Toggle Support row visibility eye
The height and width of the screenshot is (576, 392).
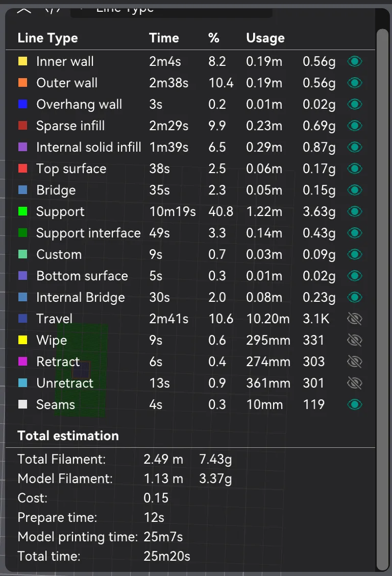click(355, 211)
